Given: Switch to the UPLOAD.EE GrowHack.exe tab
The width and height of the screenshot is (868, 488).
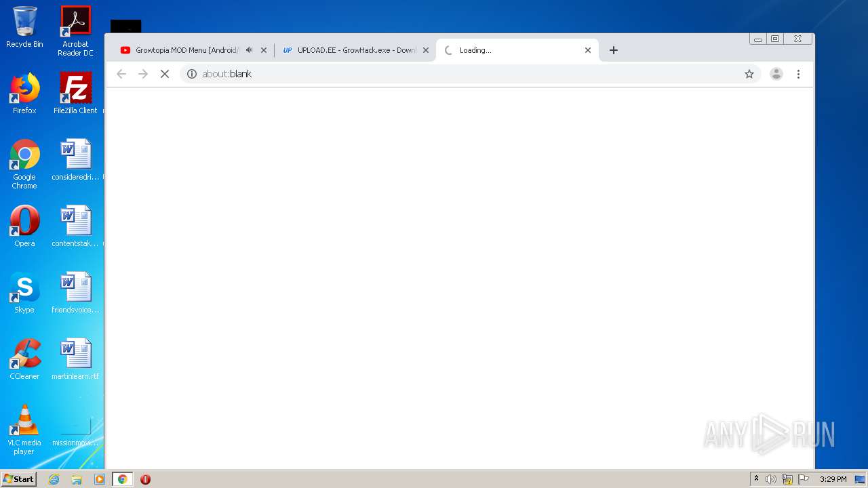Looking at the screenshot, I should coord(355,50).
